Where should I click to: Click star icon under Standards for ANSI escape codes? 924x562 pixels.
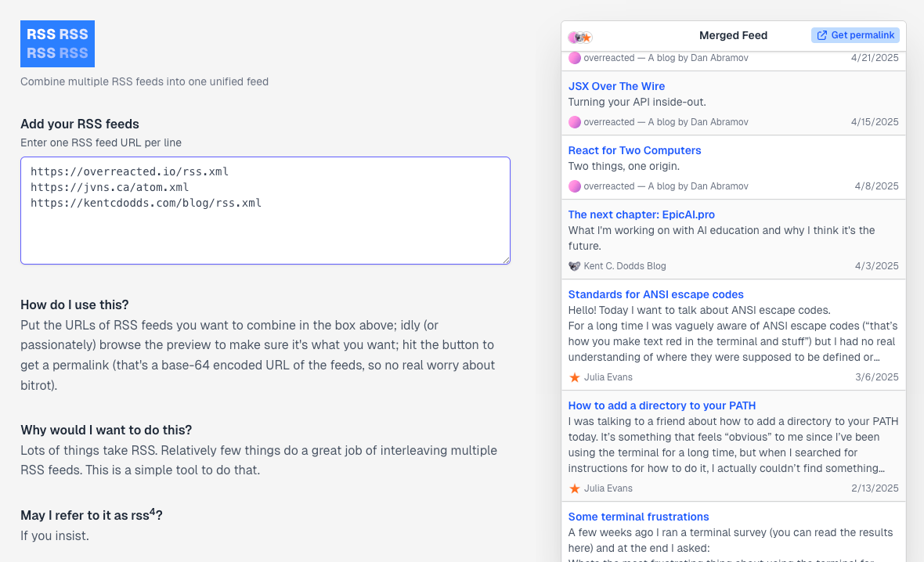(575, 377)
